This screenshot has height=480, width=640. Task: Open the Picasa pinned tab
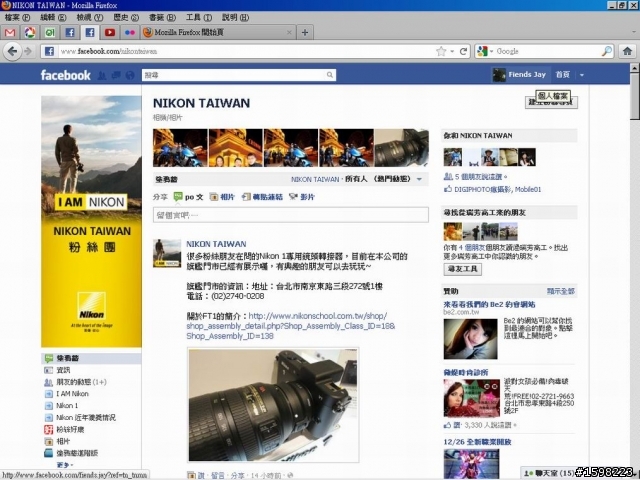point(30,32)
